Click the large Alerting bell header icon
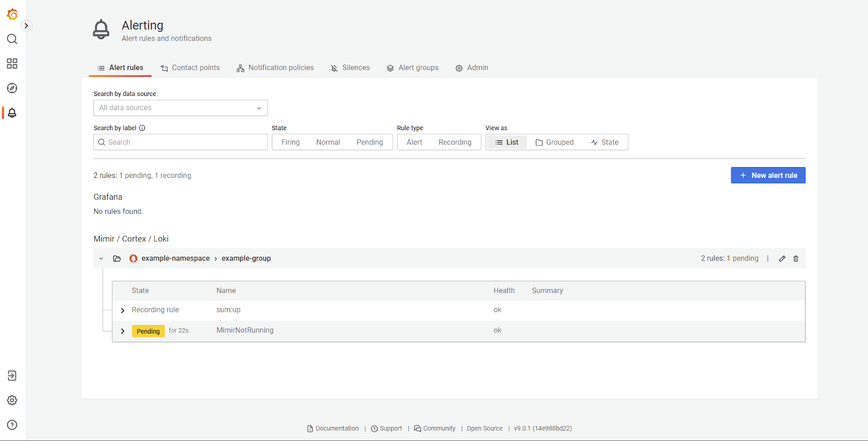 (101, 29)
